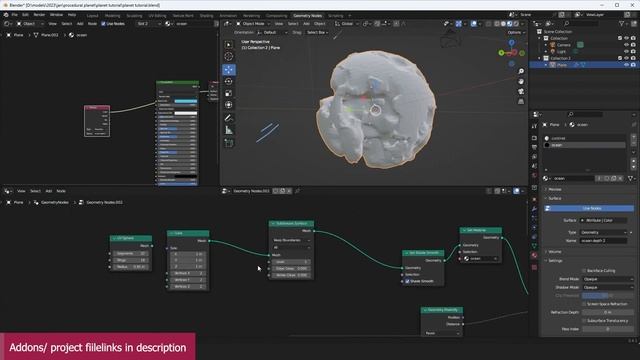640x360 pixels.
Task: Open the Slot 2 dropdown in shader editor
Action: pos(149,24)
